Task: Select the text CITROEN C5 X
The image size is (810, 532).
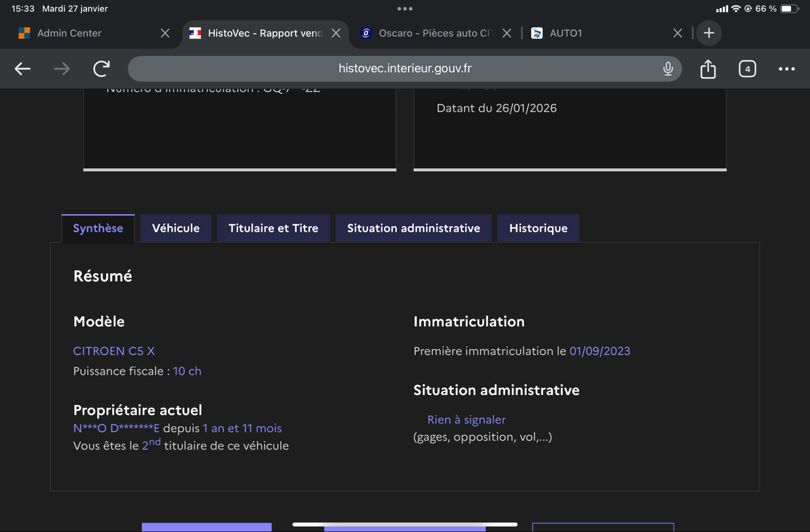Action: coord(114,351)
